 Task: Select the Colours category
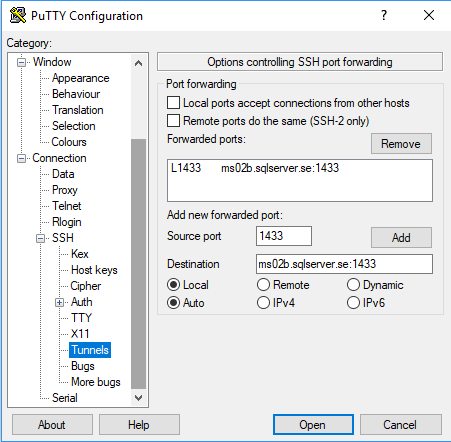click(x=69, y=142)
